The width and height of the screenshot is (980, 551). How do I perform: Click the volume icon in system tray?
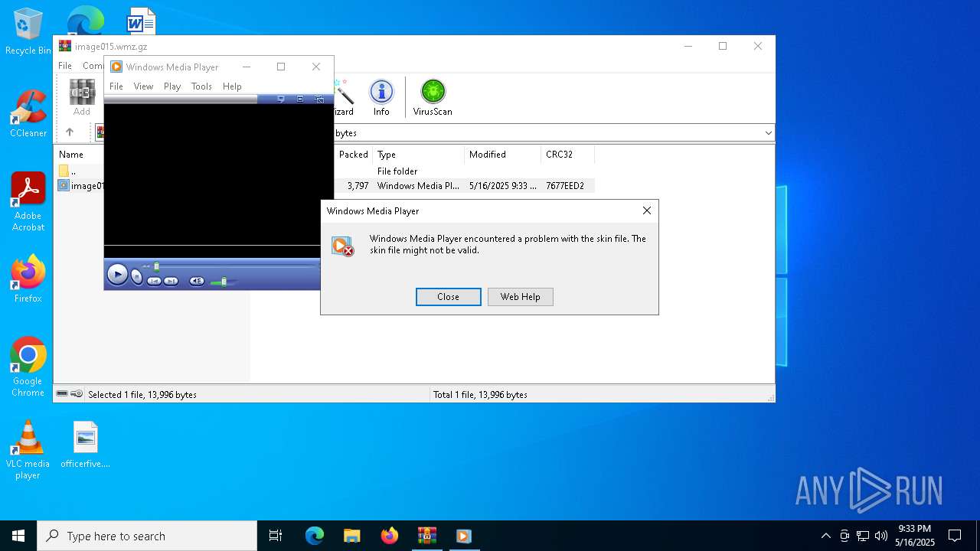(881, 536)
